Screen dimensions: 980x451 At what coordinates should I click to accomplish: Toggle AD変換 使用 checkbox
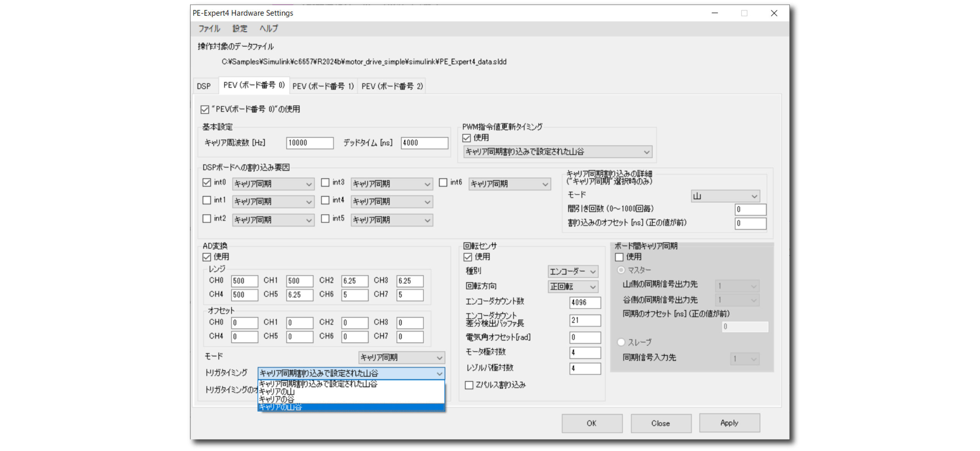point(207,257)
